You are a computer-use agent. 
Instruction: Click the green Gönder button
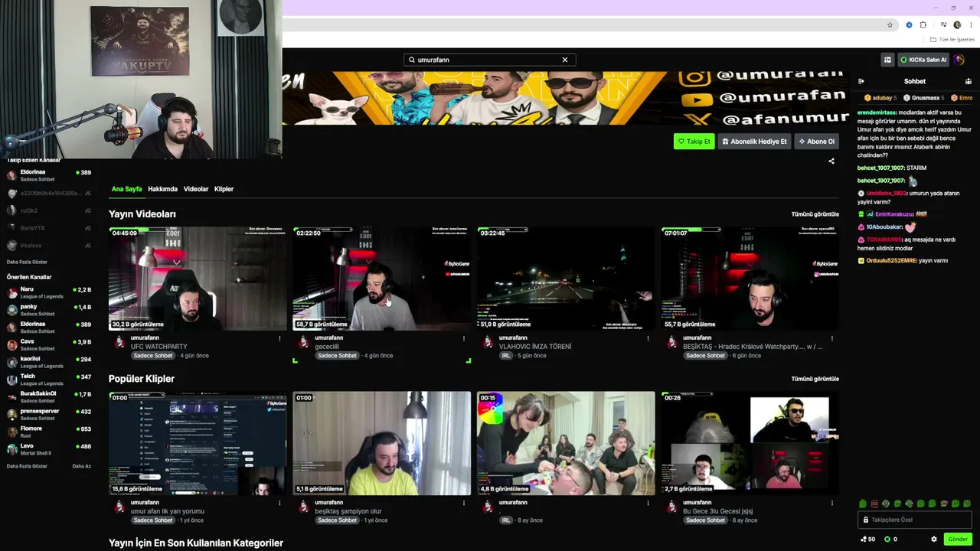point(958,539)
